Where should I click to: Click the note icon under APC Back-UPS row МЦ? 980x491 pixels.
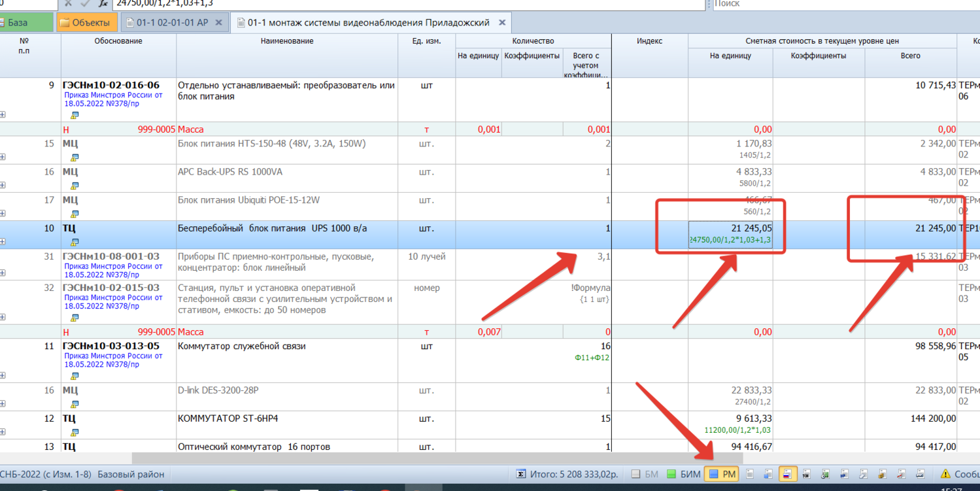tap(75, 186)
